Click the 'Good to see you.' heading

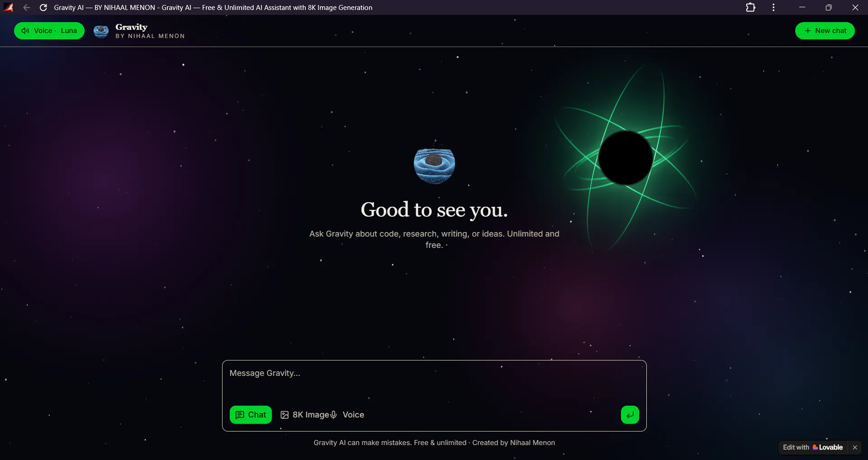point(434,210)
